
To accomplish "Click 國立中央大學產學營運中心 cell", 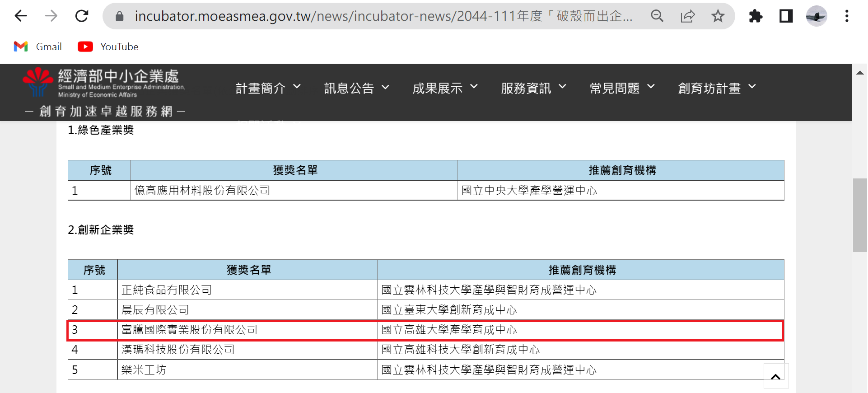I will tap(621, 191).
